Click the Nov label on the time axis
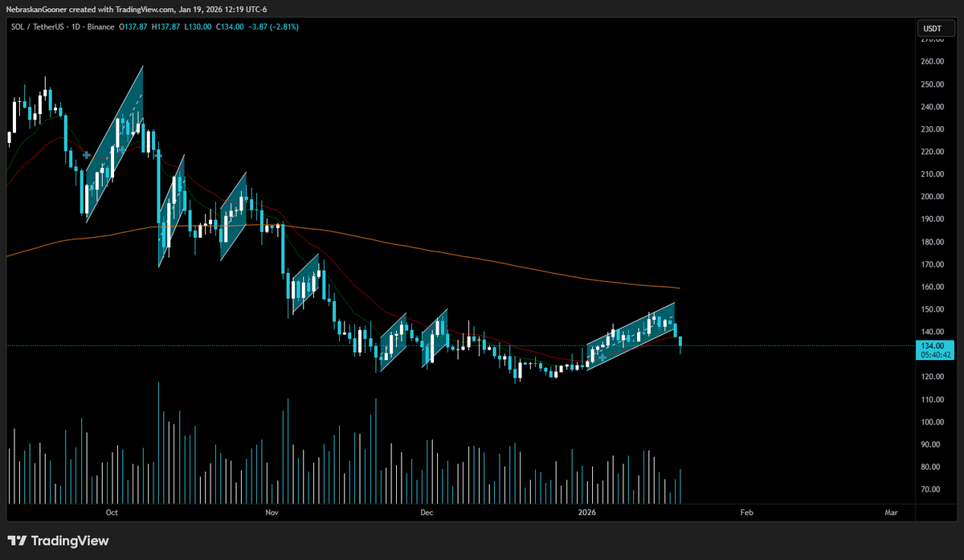 pos(272,512)
